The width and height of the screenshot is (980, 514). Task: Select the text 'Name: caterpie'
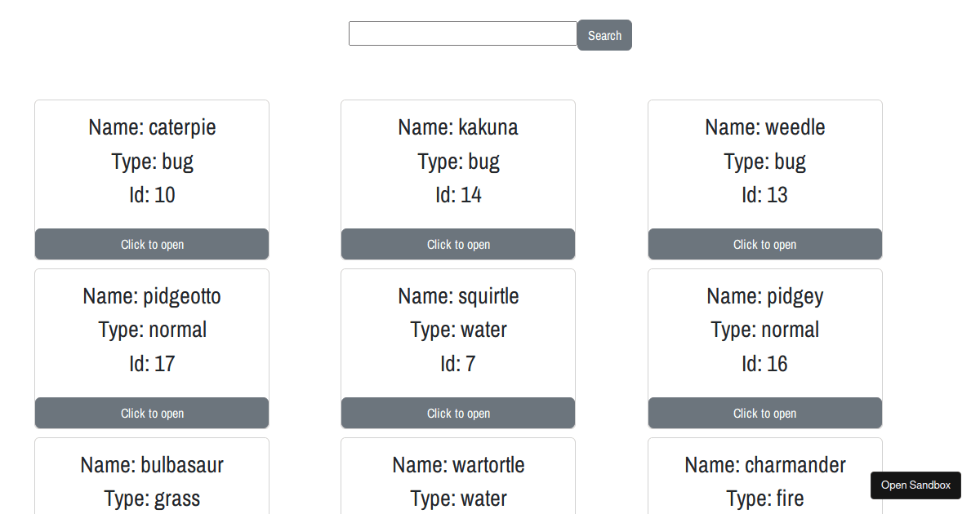[152, 127]
